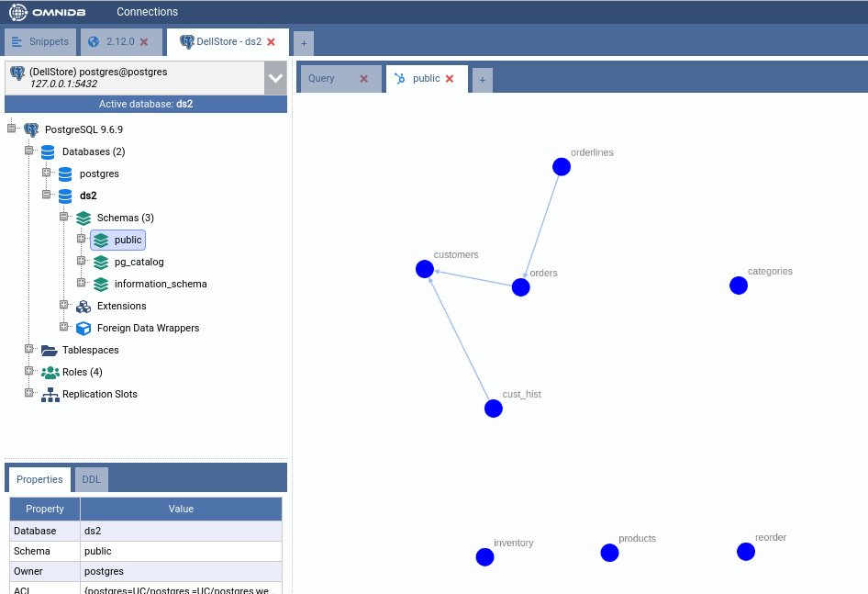
Task: Select the public graph inner tab
Action: coord(427,79)
